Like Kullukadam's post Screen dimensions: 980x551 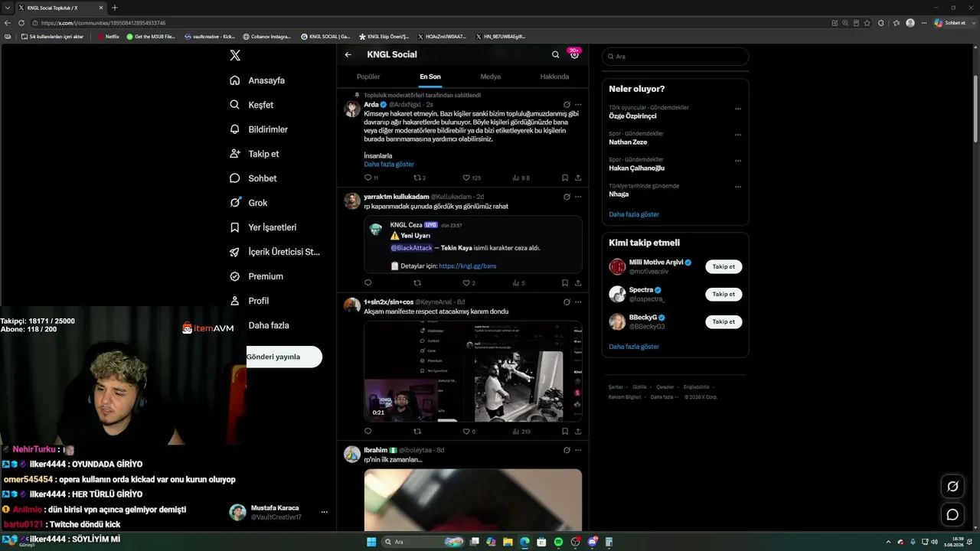(x=469, y=283)
